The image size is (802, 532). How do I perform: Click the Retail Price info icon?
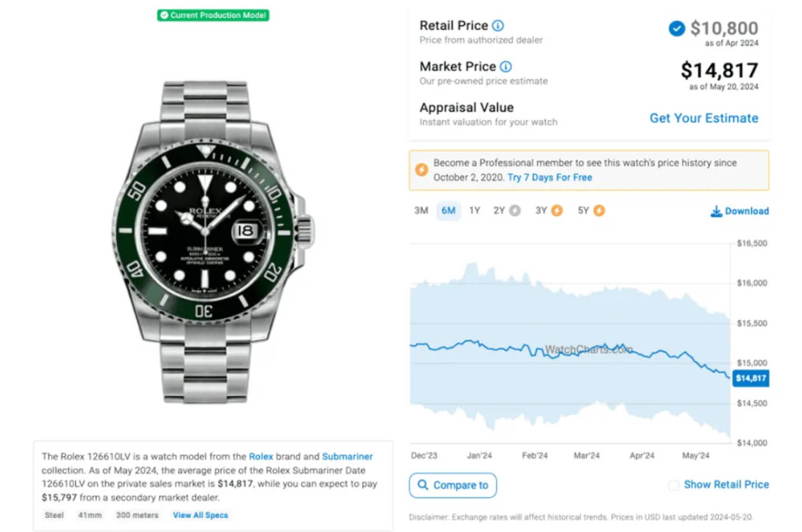[499, 26]
